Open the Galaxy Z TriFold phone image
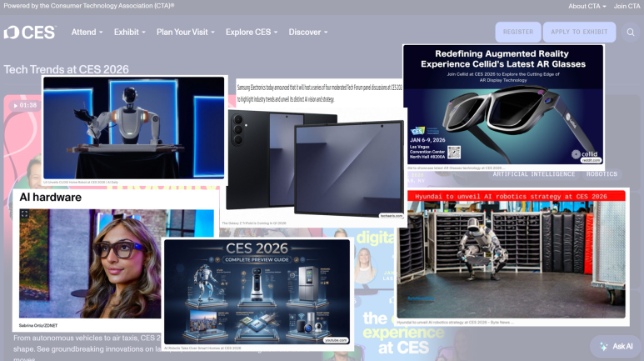Viewport: 644px width, 361px height. pyautogui.click(x=315, y=163)
